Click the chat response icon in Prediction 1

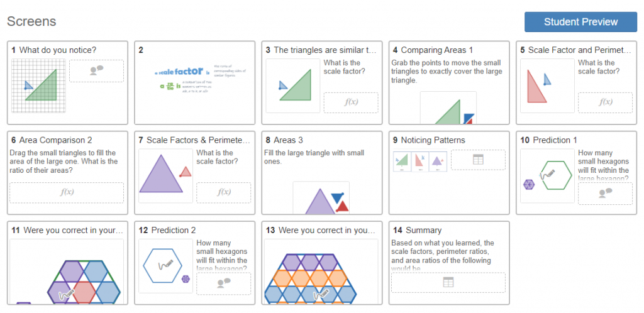click(606, 193)
